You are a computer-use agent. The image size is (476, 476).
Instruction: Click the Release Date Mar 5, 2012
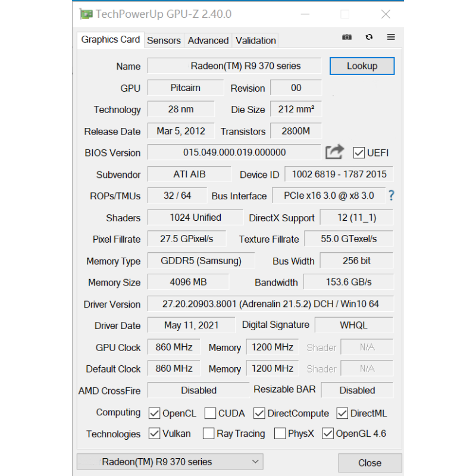coord(181,131)
